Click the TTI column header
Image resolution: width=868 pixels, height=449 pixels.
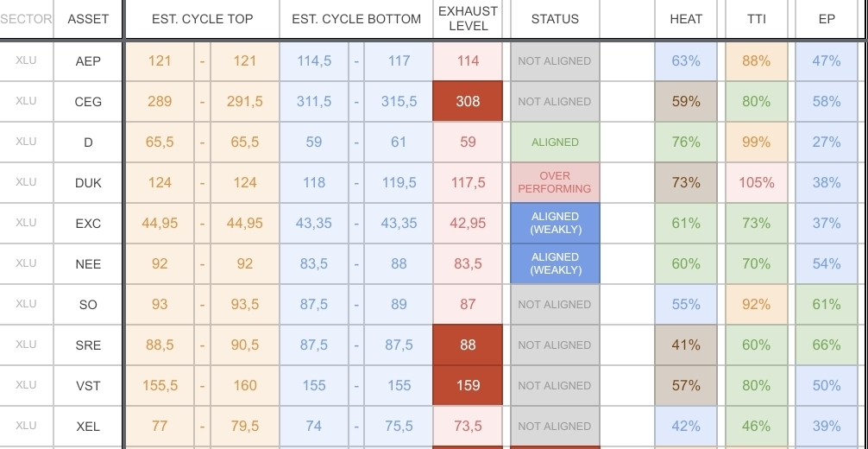click(756, 19)
